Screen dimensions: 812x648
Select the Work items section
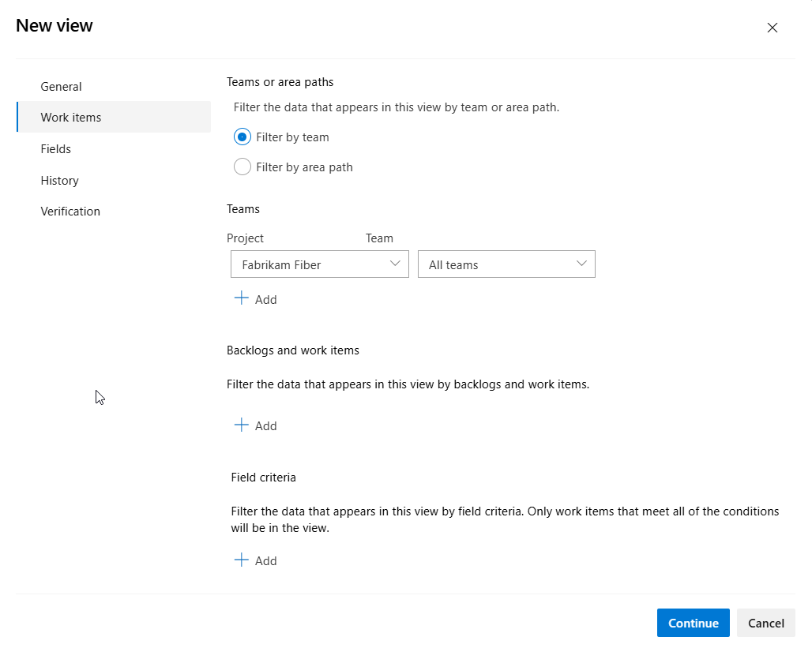pos(71,117)
